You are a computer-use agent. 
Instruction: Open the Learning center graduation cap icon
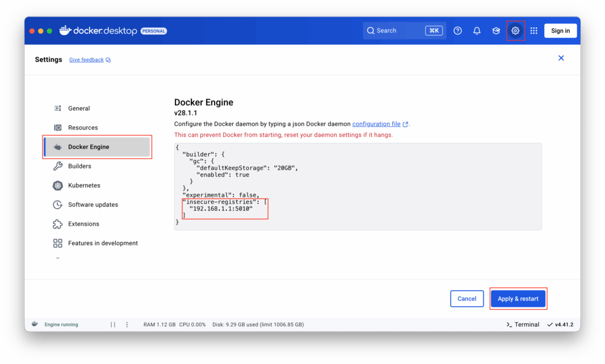pos(496,31)
